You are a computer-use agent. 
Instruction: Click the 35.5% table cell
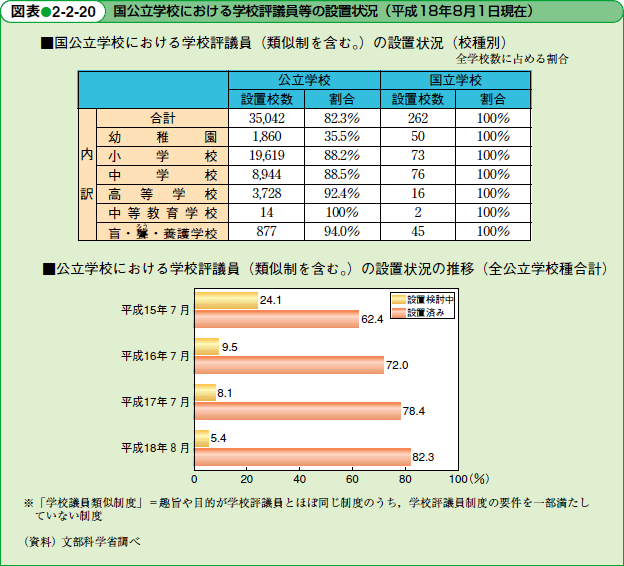tap(342, 137)
